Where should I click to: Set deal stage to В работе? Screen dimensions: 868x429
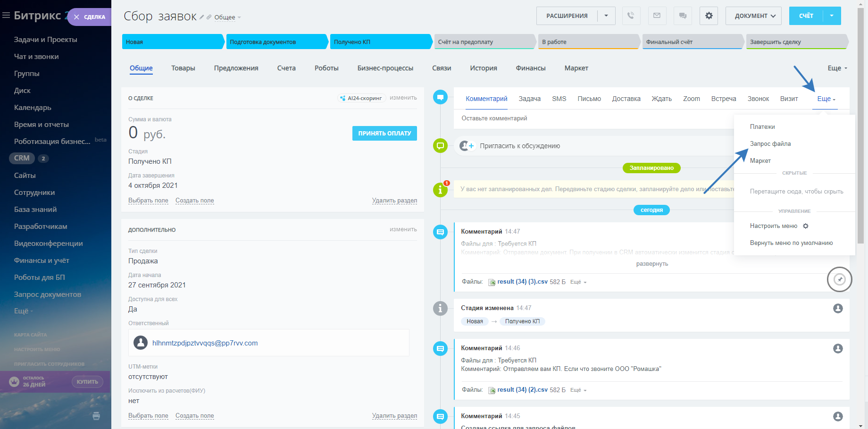[588, 42]
